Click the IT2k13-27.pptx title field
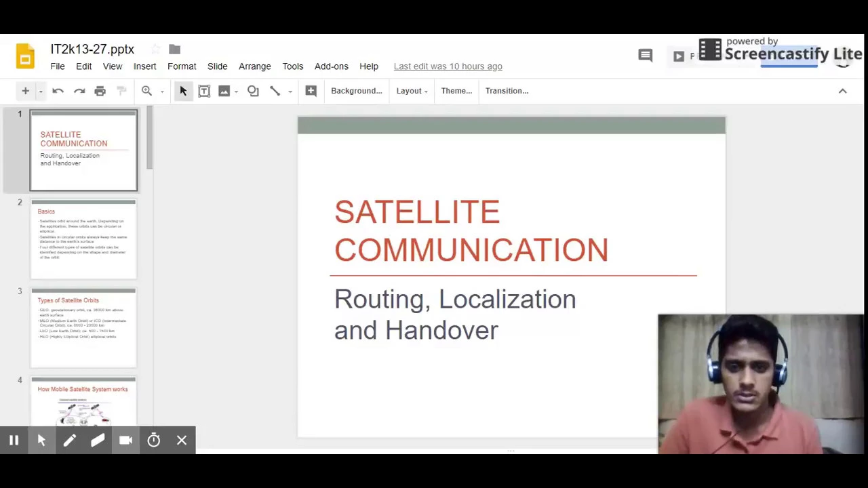The width and height of the screenshot is (868, 488). [x=92, y=49]
